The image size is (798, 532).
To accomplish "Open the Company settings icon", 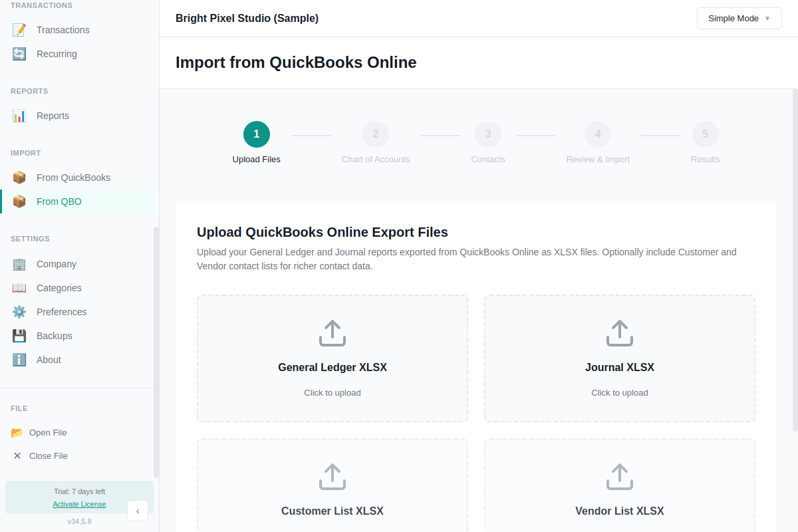I will pos(19,263).
